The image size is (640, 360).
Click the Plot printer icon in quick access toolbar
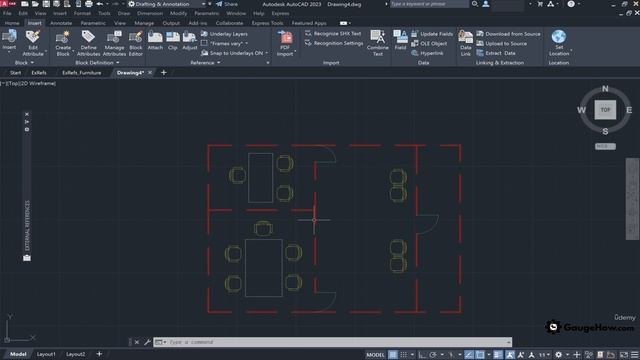point(89,4)
